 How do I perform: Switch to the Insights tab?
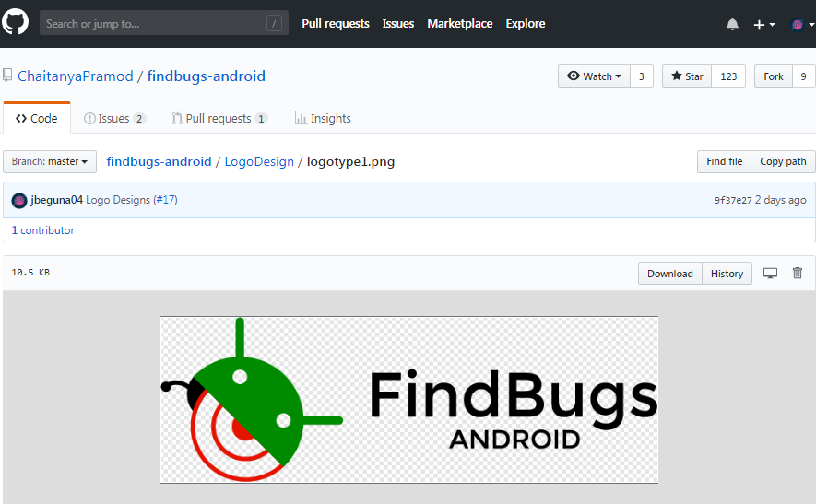click(323, 119)
